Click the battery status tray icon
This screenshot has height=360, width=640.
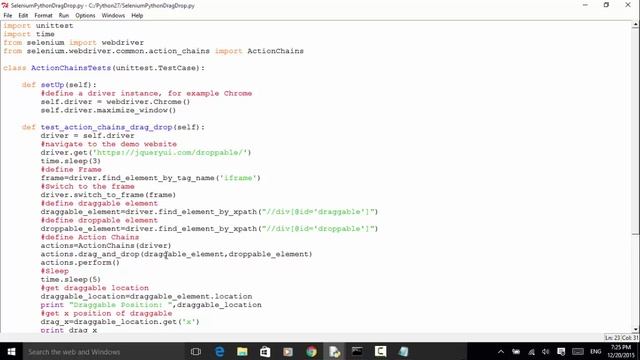coord(516,351)
